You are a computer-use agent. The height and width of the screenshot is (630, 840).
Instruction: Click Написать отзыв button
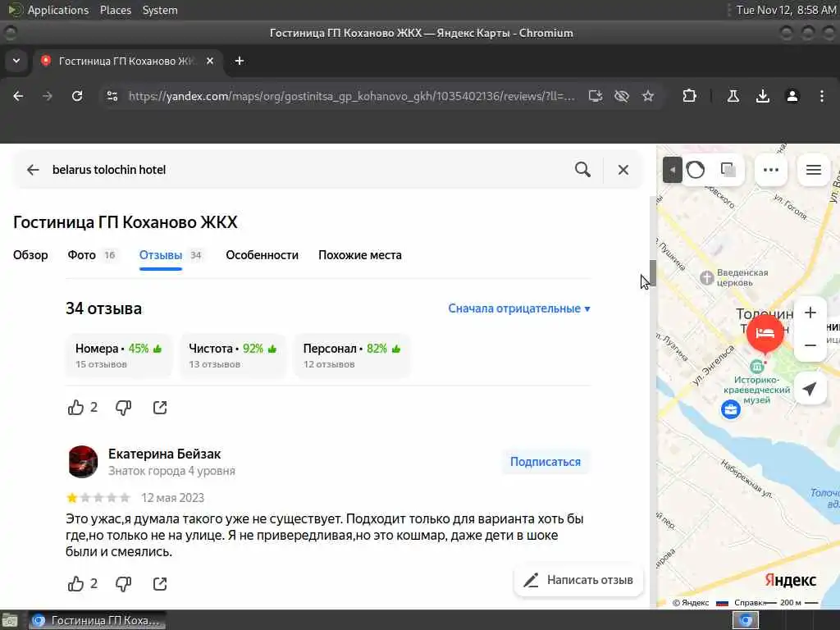pos(578,580)
